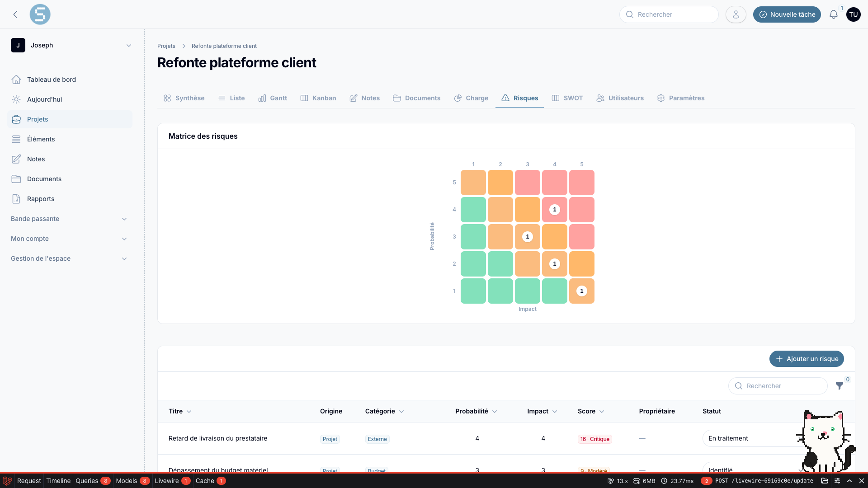The height and width of the screenshot is (488, 868).
Task: Open the Paramètres tab
Action: [681, 98]
